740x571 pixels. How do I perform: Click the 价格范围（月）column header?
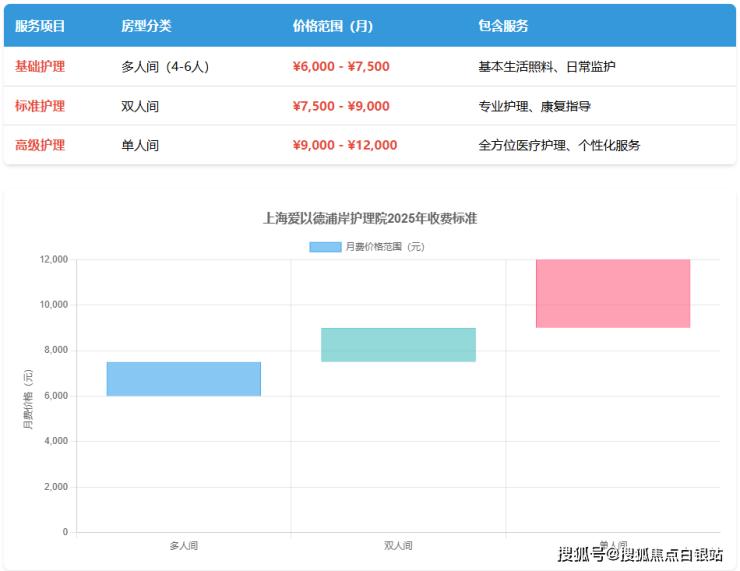[x=333, y=26]
